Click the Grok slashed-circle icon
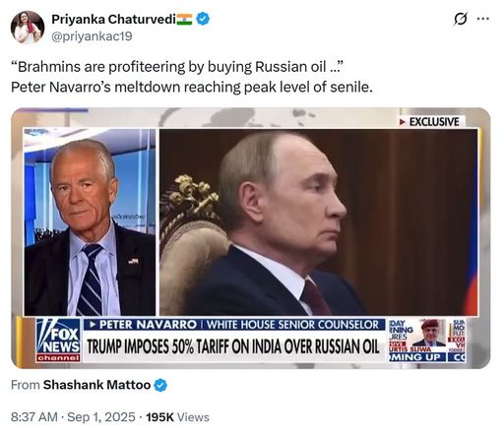The height and width of the screenshot is (438, 504). coord(460,20)
